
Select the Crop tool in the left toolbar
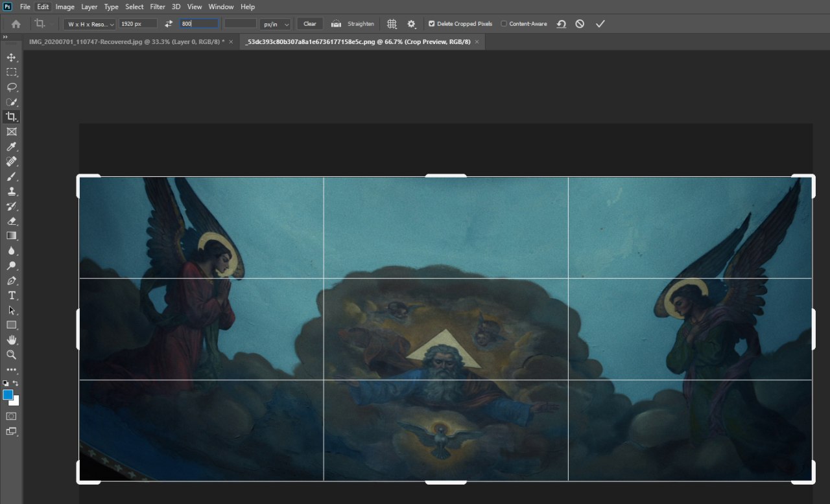point(11,117)
